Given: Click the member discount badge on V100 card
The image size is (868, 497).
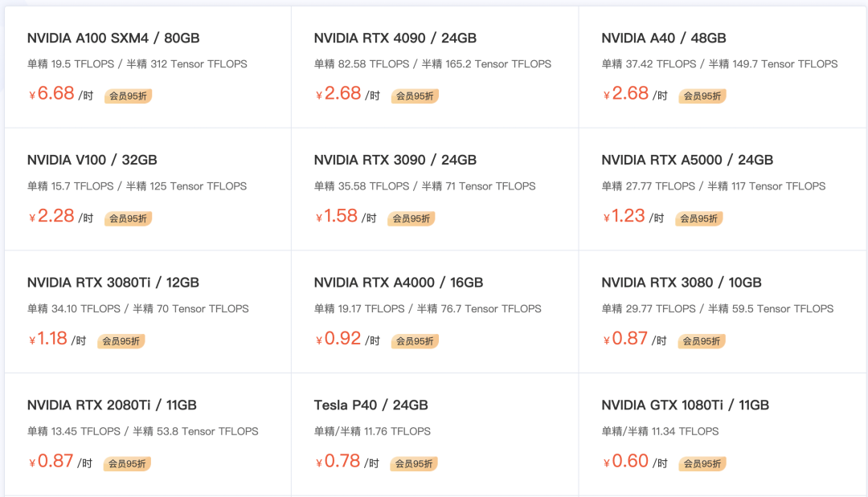Looking at the screenshot, I should coord(128,218).
